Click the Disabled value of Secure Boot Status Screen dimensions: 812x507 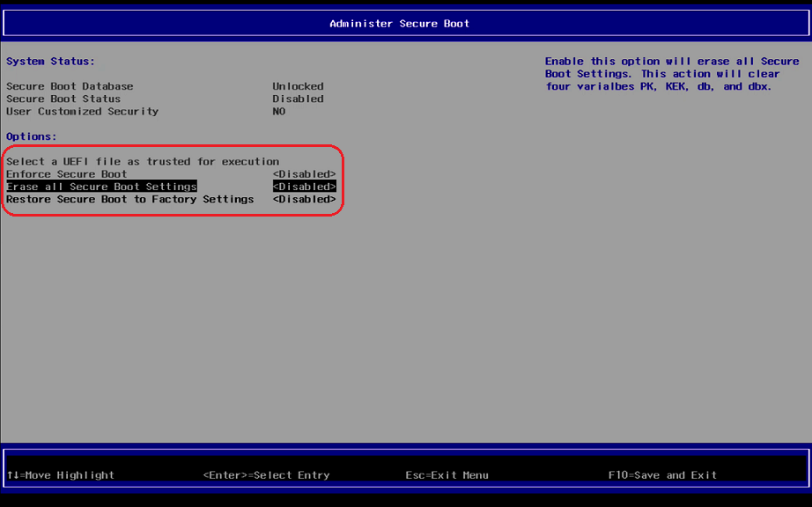pos(298,99)
